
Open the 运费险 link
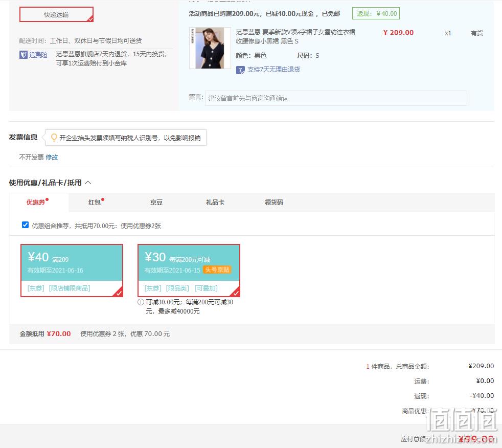click(x=38, y=55)
